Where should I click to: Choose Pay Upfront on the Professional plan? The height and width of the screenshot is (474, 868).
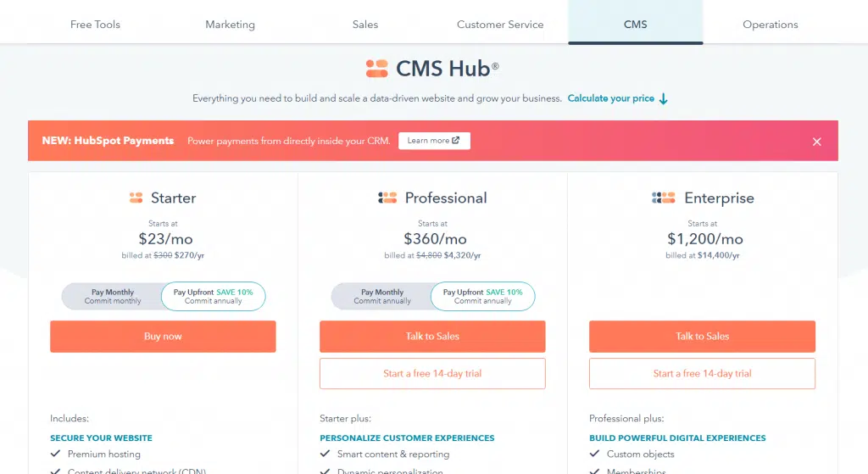(482, 296)
